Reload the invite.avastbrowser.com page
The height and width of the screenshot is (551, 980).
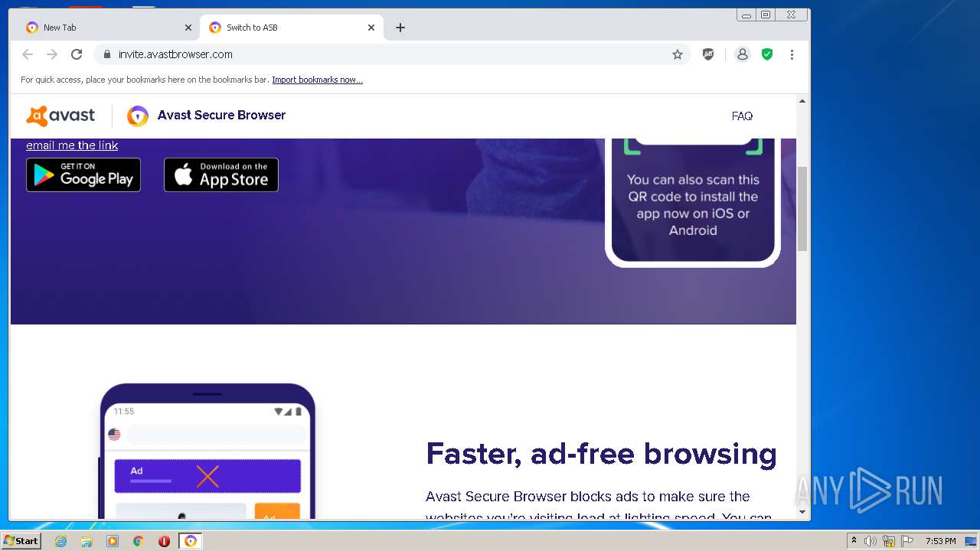pyautogui.click(x=77, y=54)
